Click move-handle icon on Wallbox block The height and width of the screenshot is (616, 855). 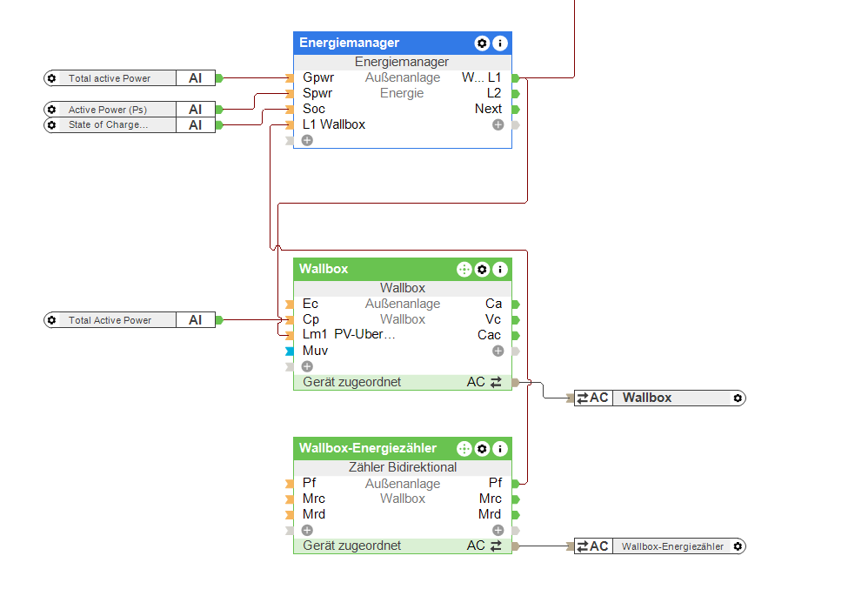click(x=464, y=270)
